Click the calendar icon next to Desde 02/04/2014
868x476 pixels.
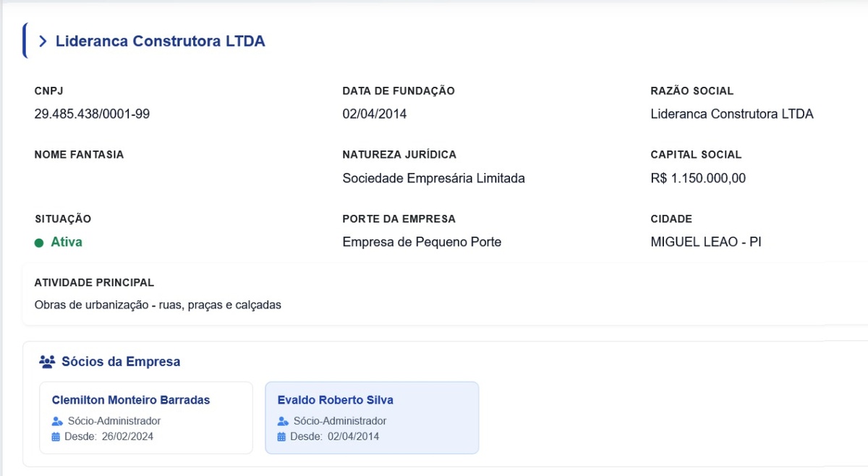(282, 436)
